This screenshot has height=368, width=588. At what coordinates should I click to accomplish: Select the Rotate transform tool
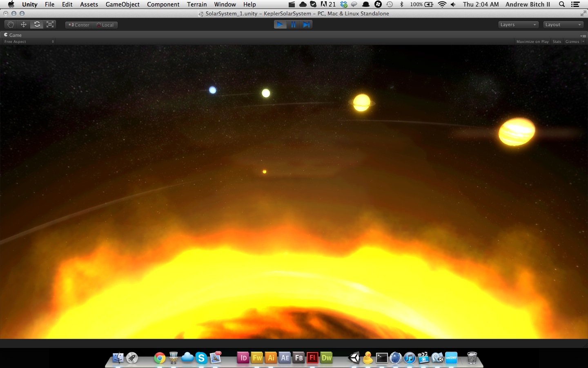click(37, 25)
